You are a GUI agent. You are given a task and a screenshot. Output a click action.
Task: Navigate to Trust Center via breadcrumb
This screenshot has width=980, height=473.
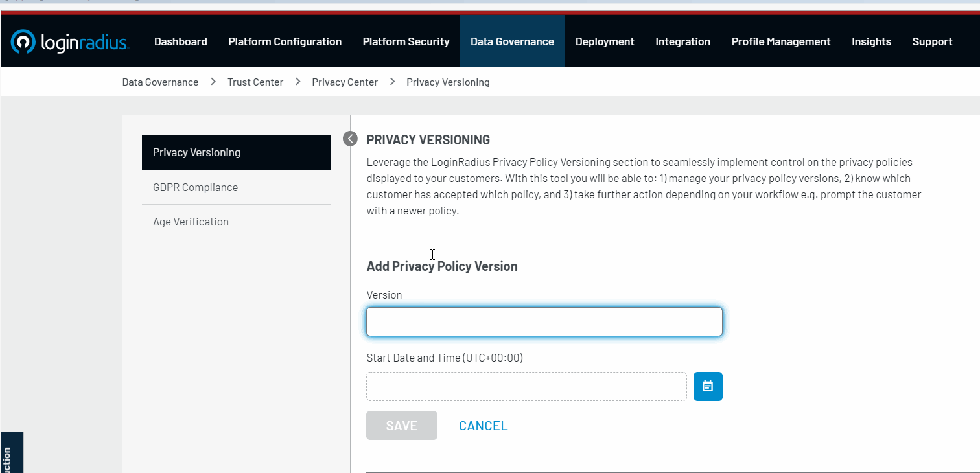(x=255, y=82)
